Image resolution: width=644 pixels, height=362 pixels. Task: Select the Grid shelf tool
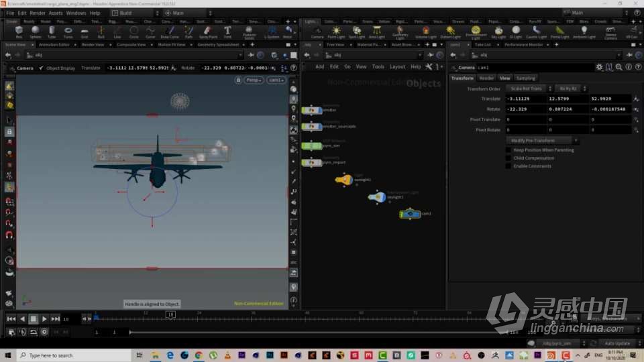pos(85,32)
